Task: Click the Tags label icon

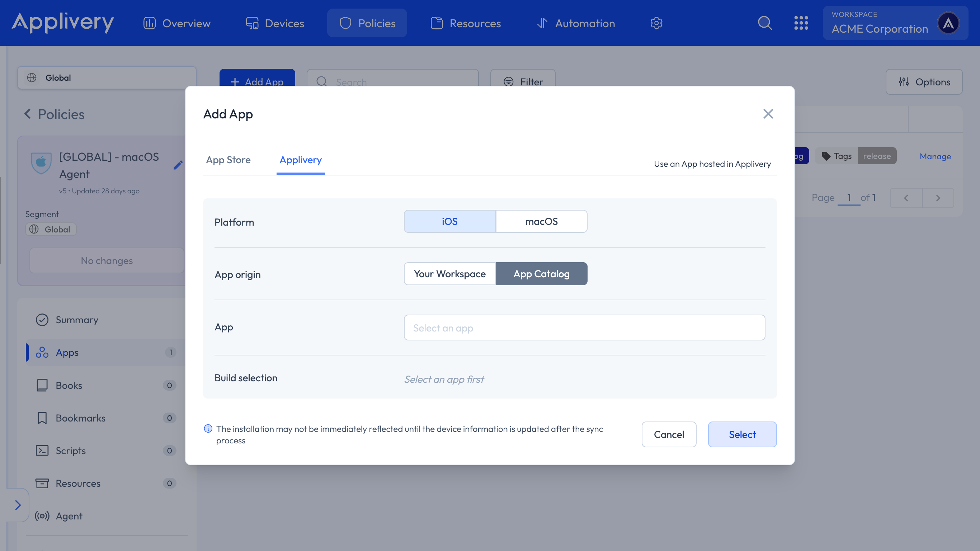Action: pyautogui.click(x=826, y=156)
